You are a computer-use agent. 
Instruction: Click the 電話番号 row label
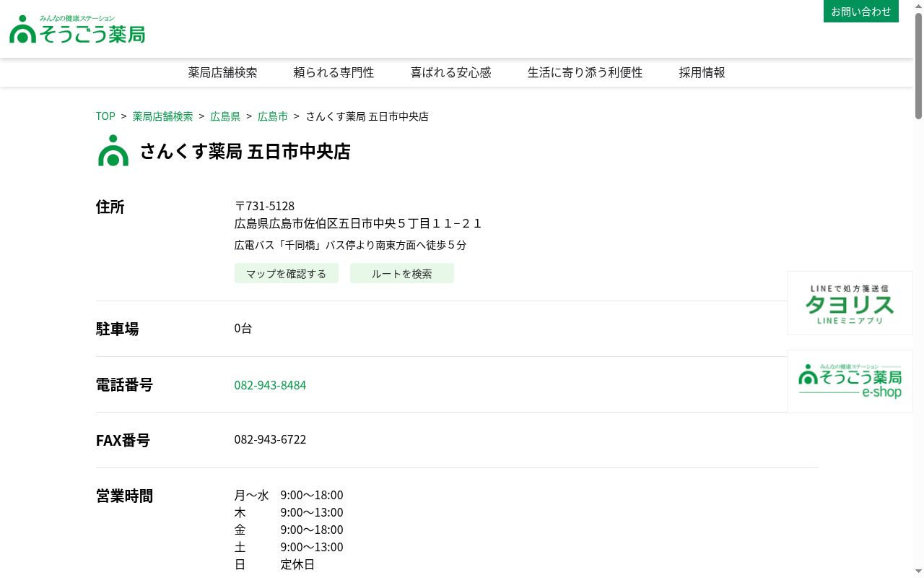point(124,384)
